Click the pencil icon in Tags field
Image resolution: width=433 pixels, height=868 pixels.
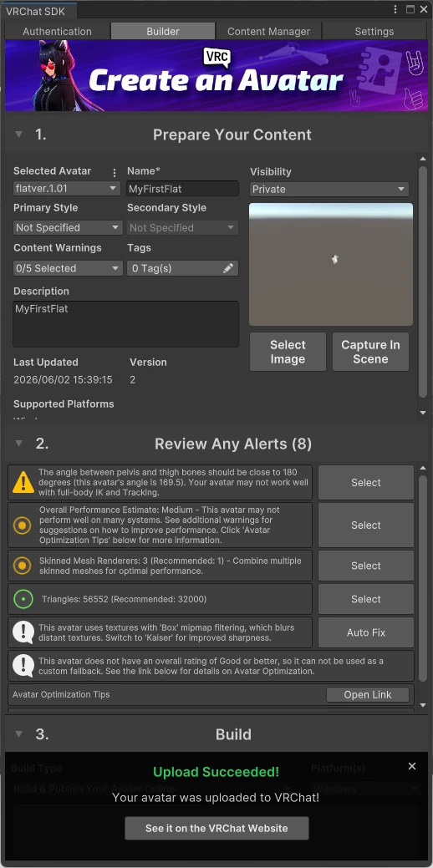pyautogui.click(x=228, y=268)
